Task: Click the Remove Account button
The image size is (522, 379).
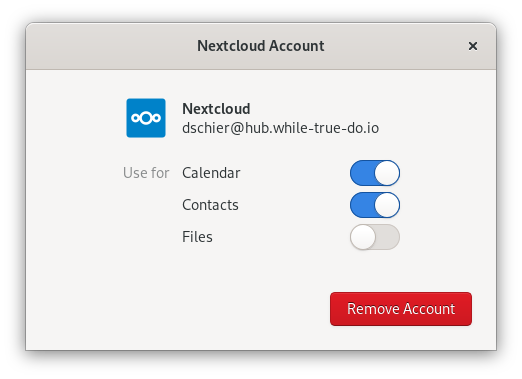Action: tap(401, 309)
